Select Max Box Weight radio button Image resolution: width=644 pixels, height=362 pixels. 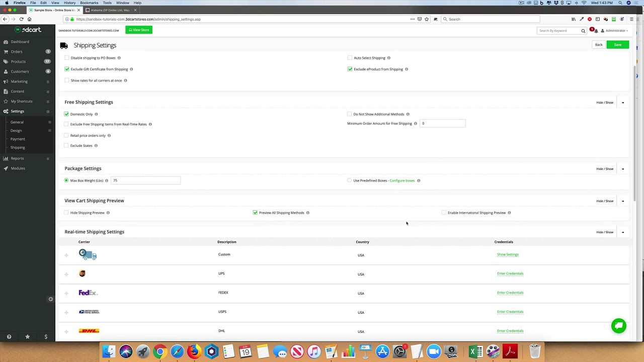click(x=66, y=180)
